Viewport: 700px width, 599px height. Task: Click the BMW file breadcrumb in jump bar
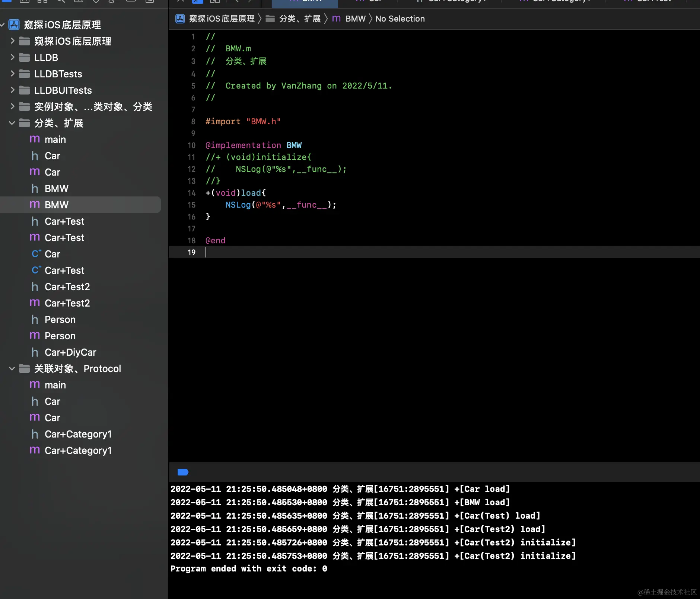[349, 19]
